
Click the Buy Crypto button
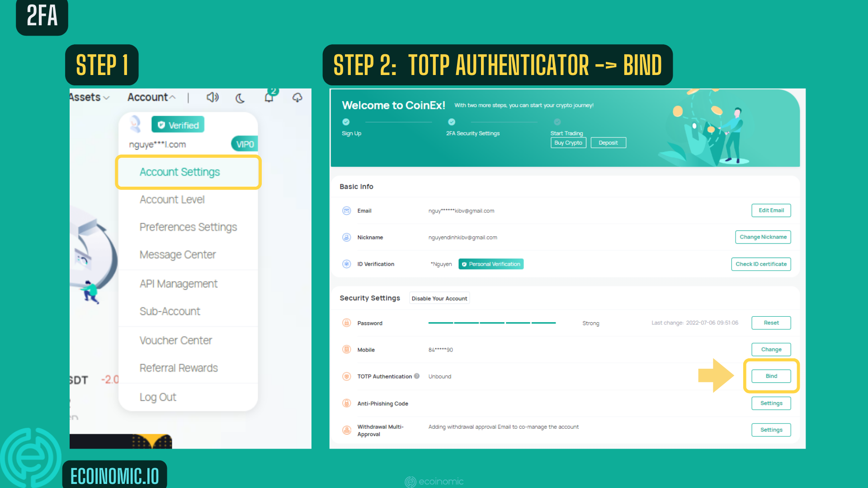568,143
